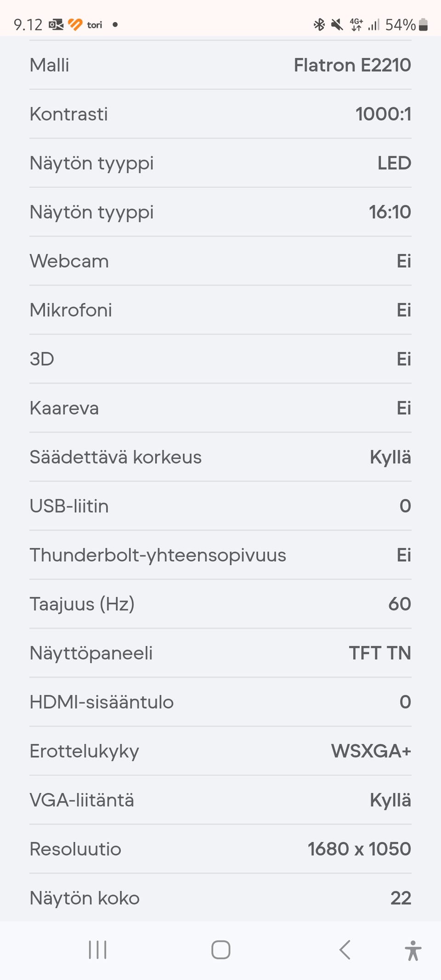Tap the Webcam specification row
Image resolution: width=441 pixels, height=980 pixels.
[x=220, y=261]
